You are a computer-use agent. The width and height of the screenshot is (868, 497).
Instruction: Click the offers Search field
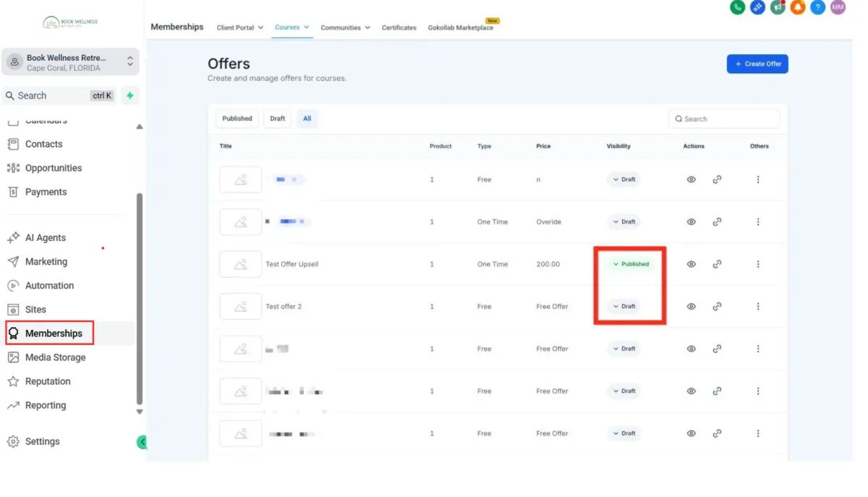724,119
